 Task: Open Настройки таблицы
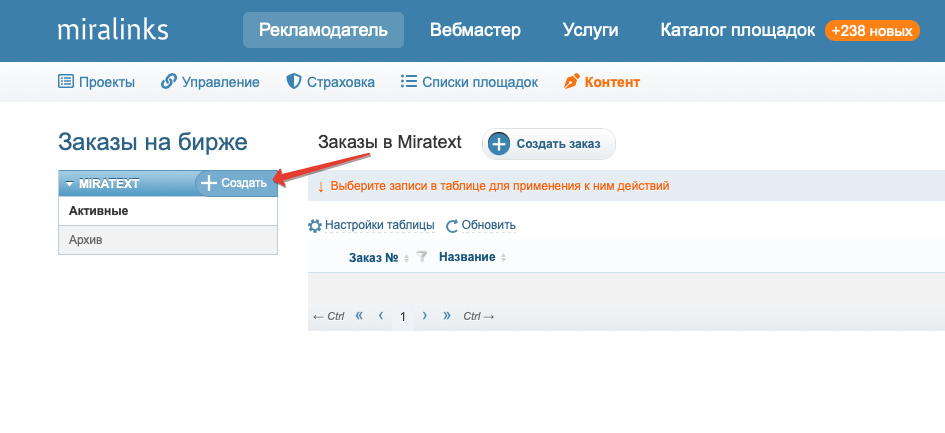tap(380, 225)
